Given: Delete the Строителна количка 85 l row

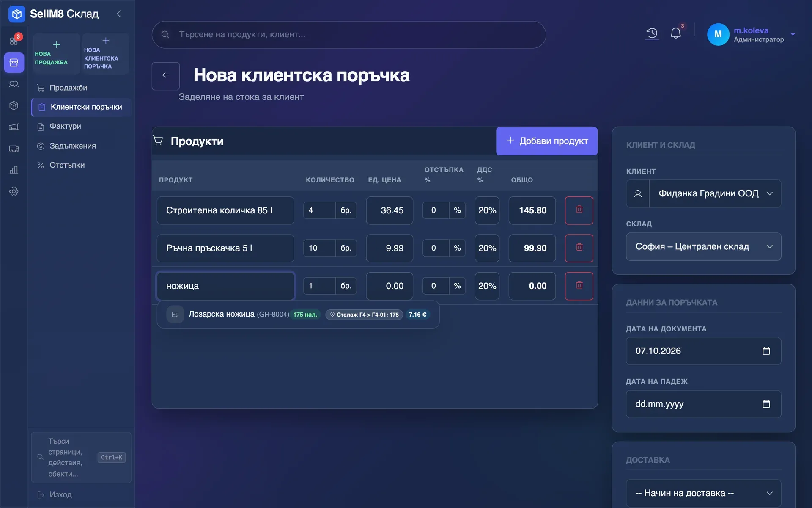Looking at the screenshot, I should [x=579, y=210].
